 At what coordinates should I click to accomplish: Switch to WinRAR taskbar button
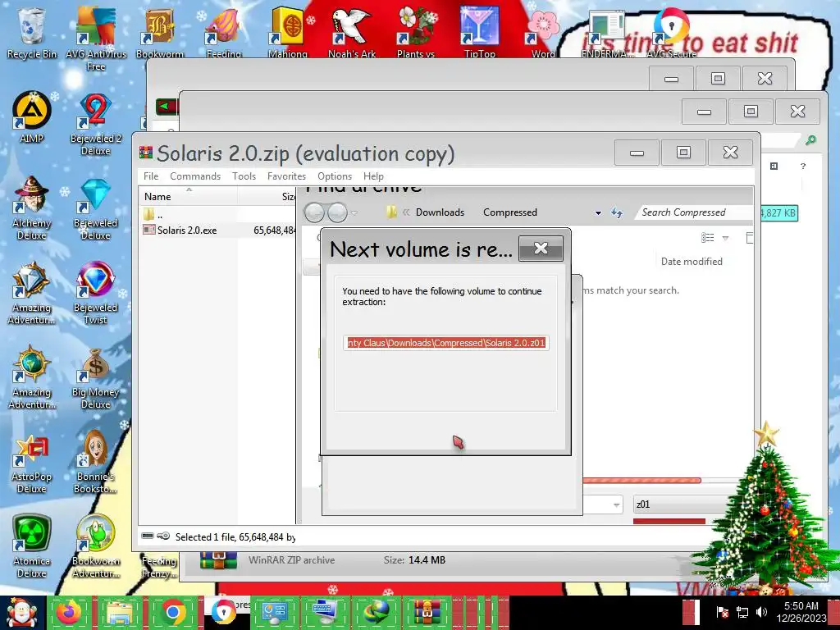coord(427,613)
